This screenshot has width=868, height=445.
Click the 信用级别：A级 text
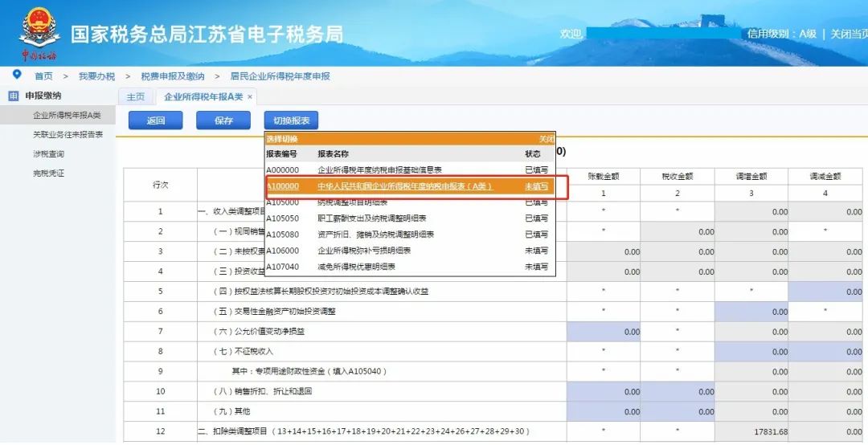(782, 34)
